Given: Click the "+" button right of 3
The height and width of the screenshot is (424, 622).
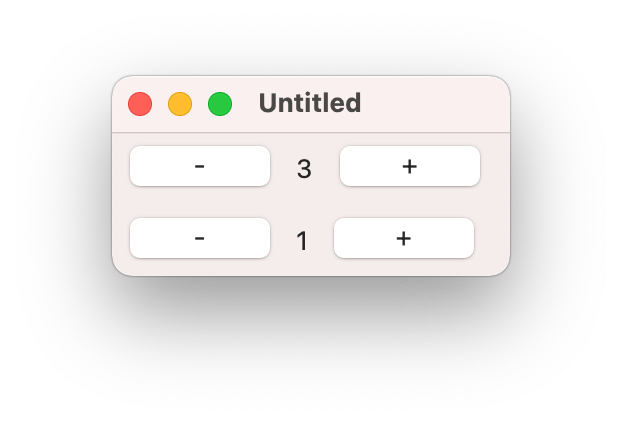Looking at the screenshot, I should pyautogui.click(x=410, y=166).
